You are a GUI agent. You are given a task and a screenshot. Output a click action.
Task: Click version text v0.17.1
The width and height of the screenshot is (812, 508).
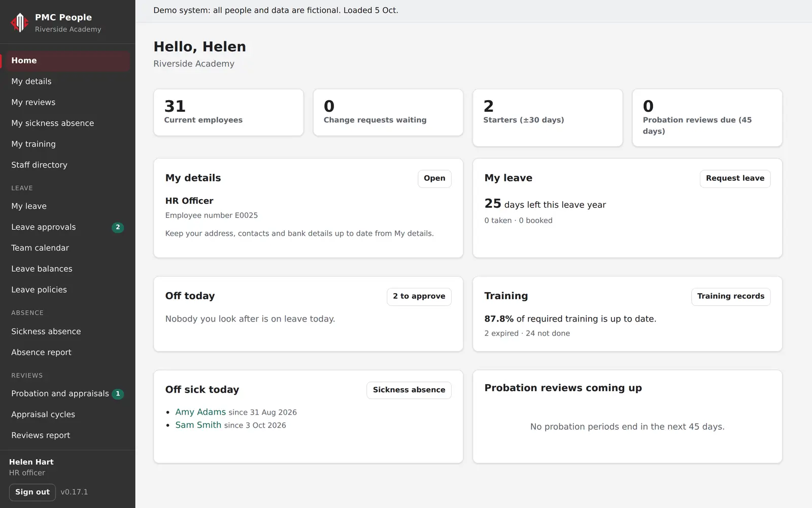point(74,492)
